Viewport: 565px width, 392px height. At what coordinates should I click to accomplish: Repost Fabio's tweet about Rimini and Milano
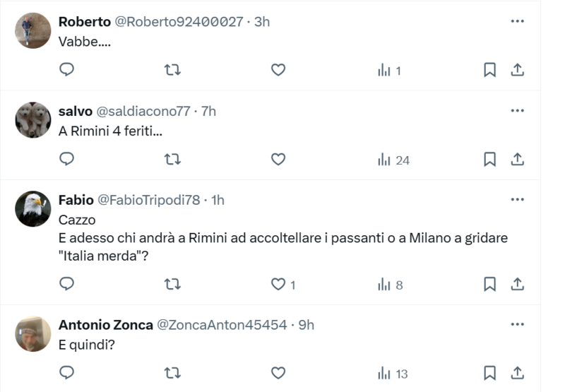coord(172,285)
